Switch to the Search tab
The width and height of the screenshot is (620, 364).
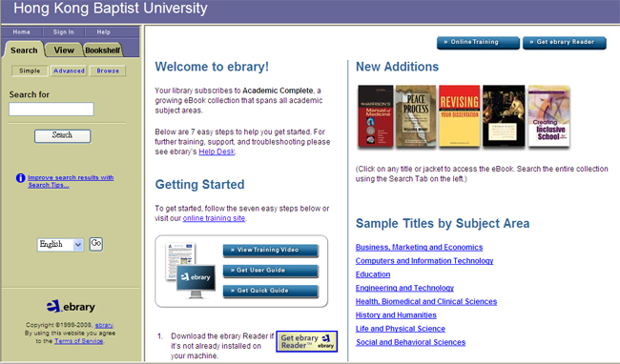click(x=24, y=51)
